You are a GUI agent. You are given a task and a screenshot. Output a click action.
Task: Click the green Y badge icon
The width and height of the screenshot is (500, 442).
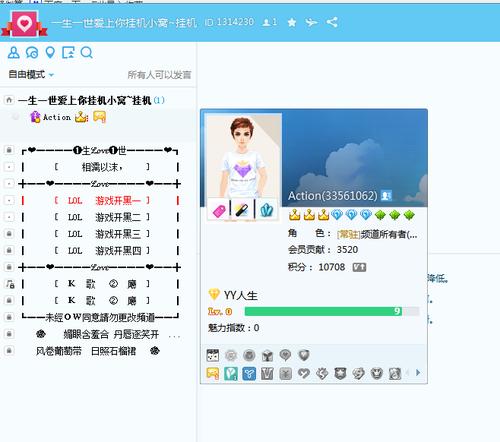(x=231, y=374)
